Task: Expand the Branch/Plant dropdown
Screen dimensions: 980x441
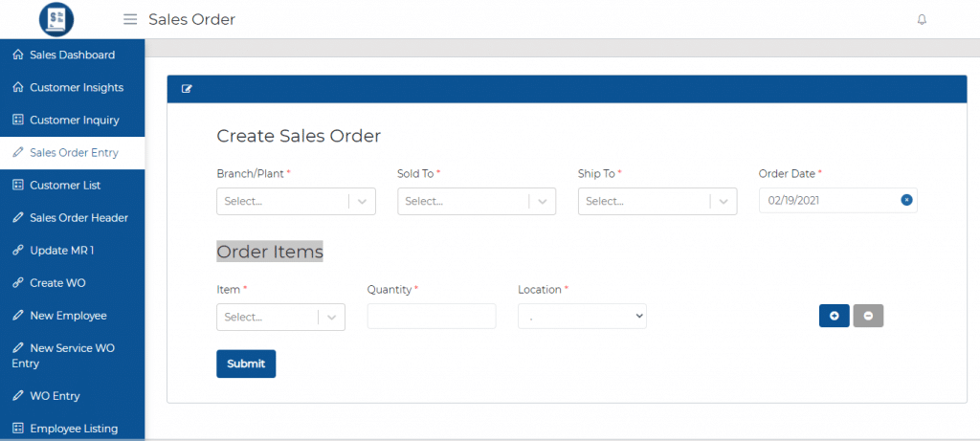Action: (x=297, y=201)
